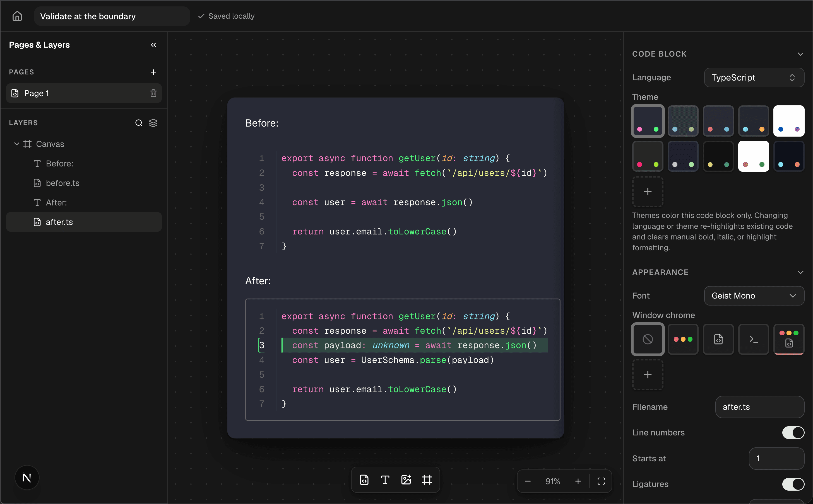Fit canvas to screen icon
This screenshot has width=813, height=504.
pyautogui.click(x=601, y=481)
